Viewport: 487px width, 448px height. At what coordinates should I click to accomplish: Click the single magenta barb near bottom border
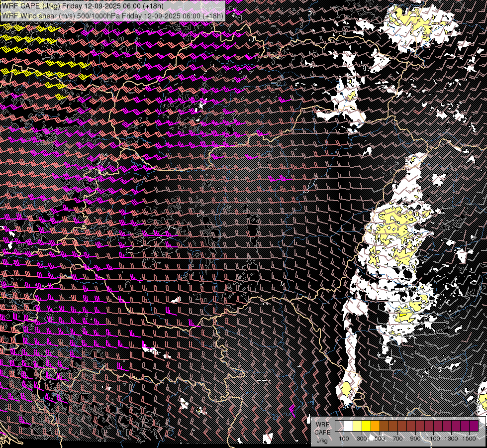click(292, 410)
